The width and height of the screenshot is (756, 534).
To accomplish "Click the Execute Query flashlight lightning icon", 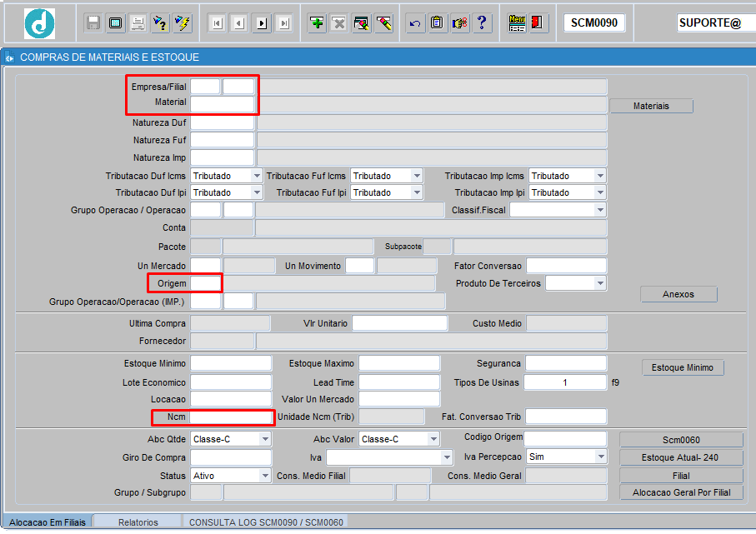I will coord(183,23).
